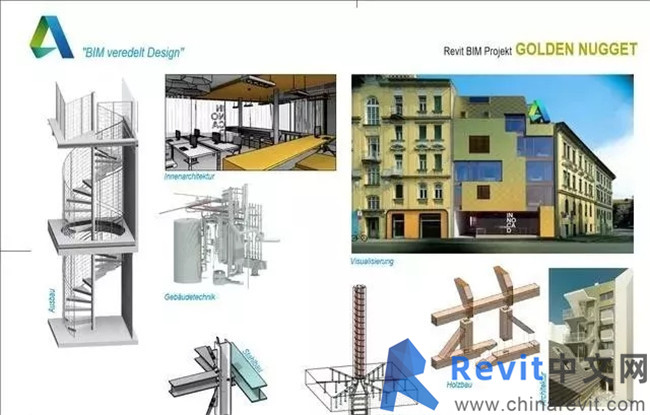Open the yellow building facade visualization
Viewport: 650px width, 415px height.
click(x=492, y=164)
